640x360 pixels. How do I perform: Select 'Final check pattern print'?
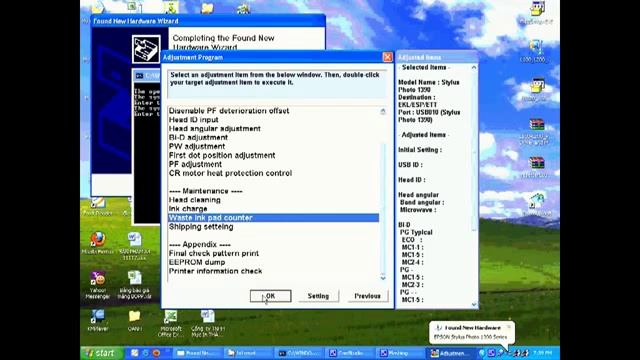click(214, 253)
